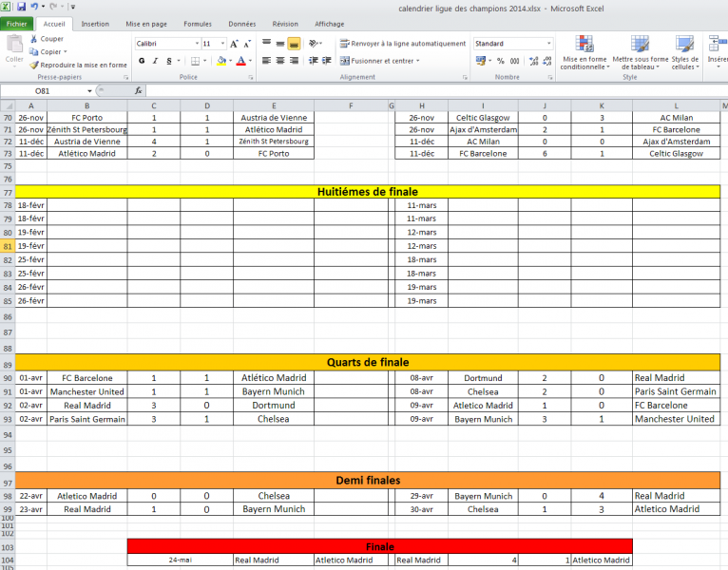
Task: Open the font color dropdown arrow
Action: click(x=250, y=61)
